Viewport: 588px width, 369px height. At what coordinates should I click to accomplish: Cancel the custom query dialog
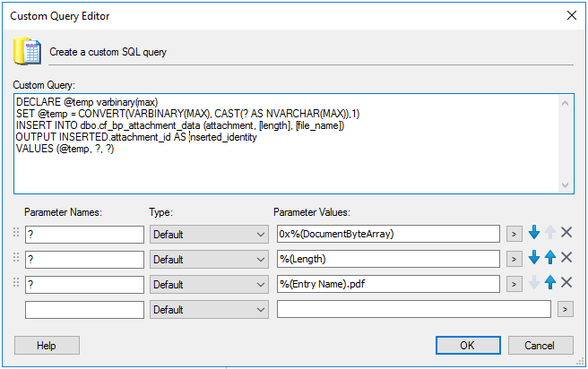coord(540,345)
